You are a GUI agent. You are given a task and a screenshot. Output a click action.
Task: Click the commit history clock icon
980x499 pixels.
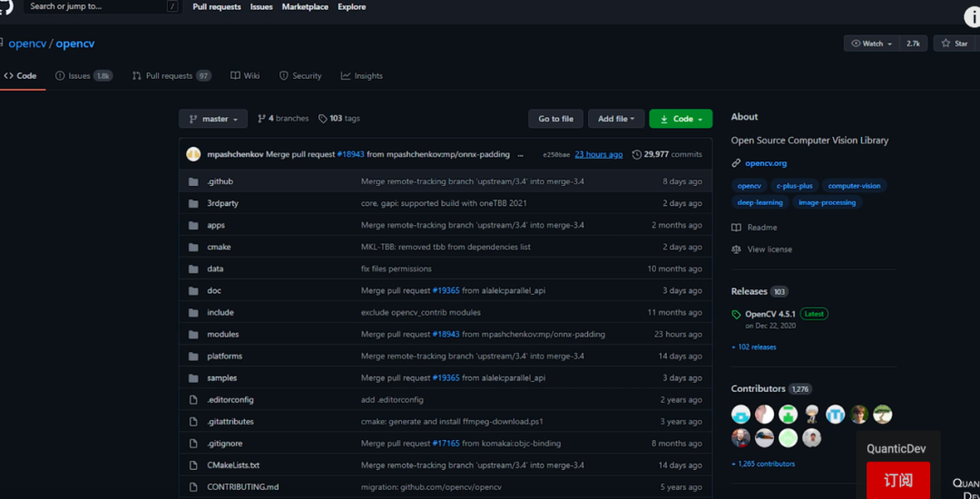pos(637,154)
